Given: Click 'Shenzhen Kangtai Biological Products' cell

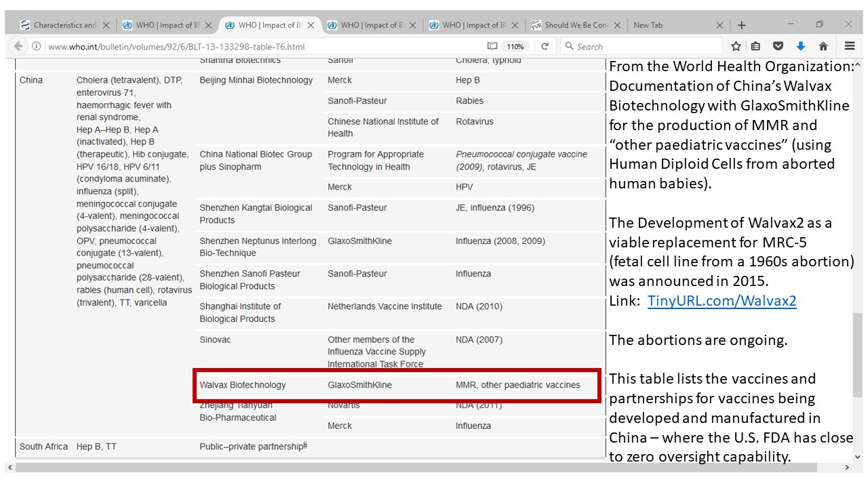Looking at the screenshot, I should pos(256,214).
